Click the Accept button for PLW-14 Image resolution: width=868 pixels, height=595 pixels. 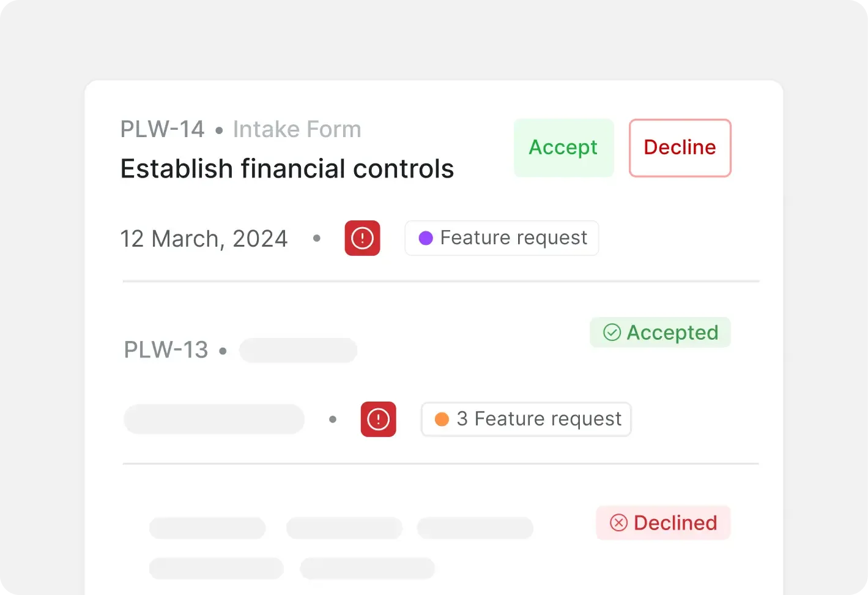[x=563, y=148]
